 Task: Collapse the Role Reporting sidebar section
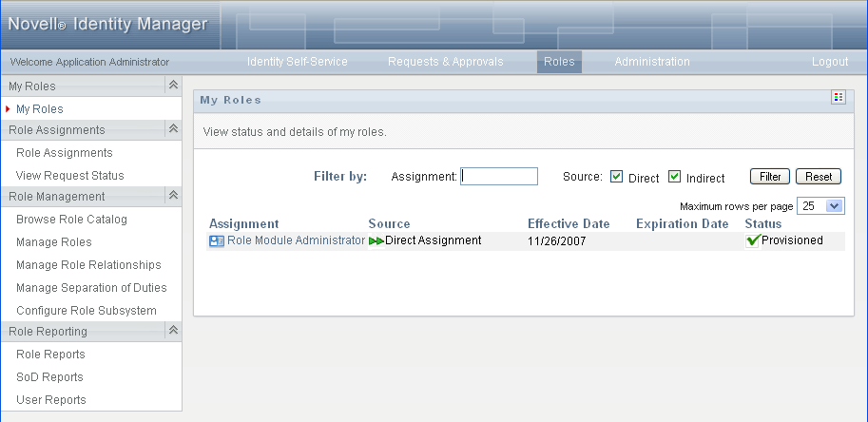click(173, 330)
